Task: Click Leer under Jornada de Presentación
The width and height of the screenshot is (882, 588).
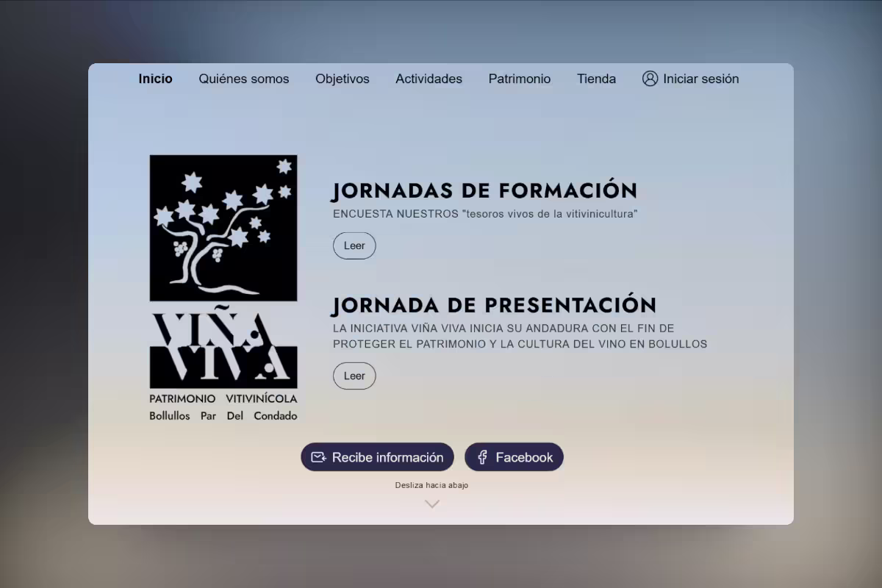Action: click(354, 376)
